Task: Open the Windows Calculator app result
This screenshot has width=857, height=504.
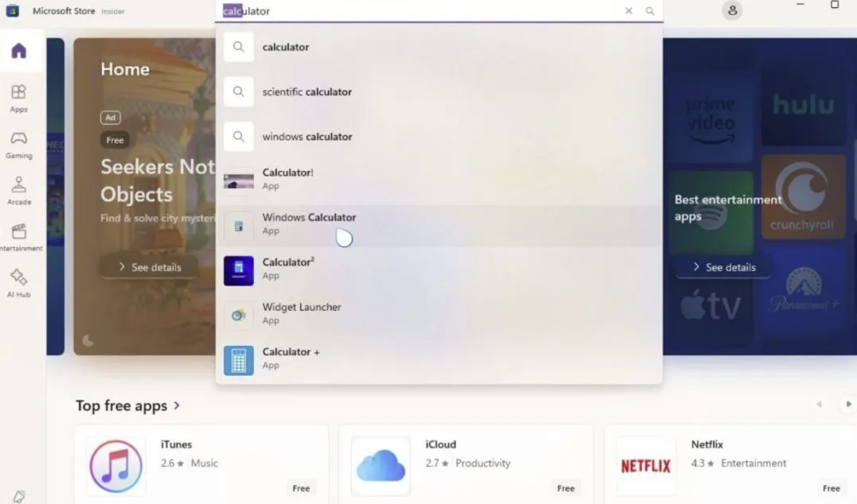Action: pos(439,224)
